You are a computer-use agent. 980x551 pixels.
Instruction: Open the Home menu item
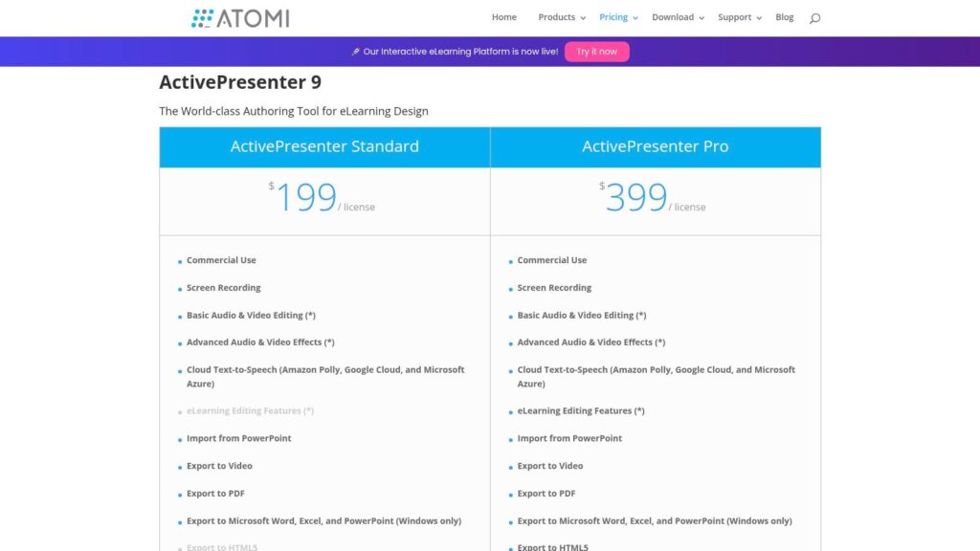click(x=503, y=17)
